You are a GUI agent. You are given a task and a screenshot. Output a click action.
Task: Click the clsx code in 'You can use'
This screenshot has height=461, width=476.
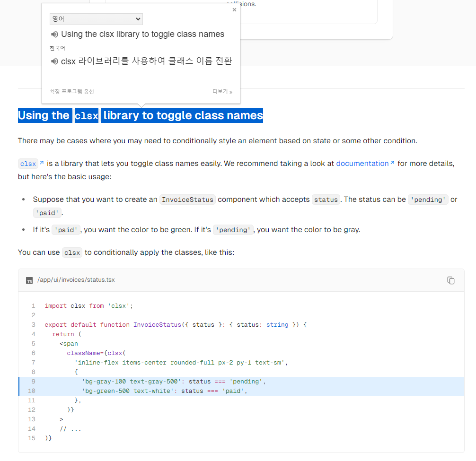click(x=72, y=252)
